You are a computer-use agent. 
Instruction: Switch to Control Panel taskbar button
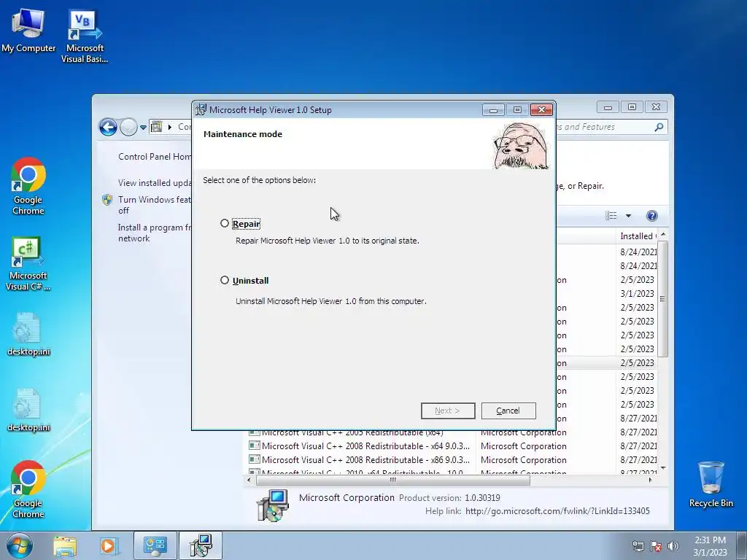pyautogui.click(x=155, y=545)
